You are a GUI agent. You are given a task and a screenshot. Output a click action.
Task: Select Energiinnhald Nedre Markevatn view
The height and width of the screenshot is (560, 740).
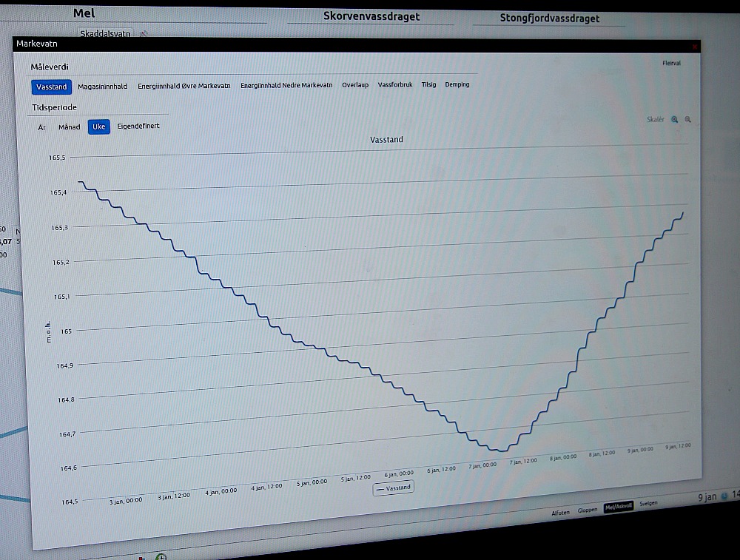tap(286, 86)
